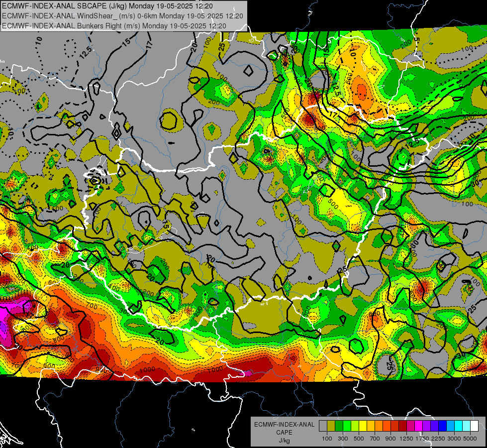
Task: Click the legend value 900
Action: 390,439
